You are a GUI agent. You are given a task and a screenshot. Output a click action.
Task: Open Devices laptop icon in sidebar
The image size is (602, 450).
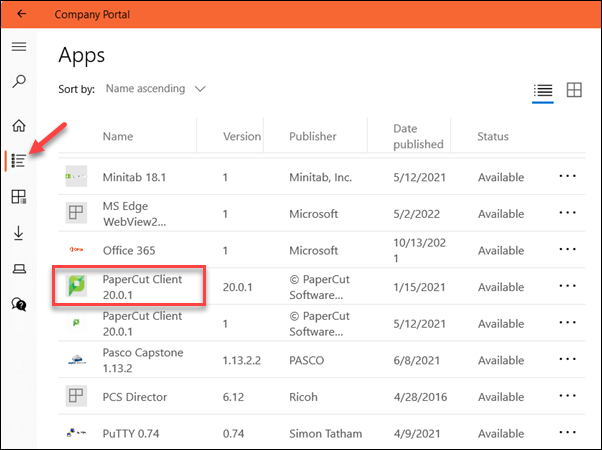tap(19, 269)
